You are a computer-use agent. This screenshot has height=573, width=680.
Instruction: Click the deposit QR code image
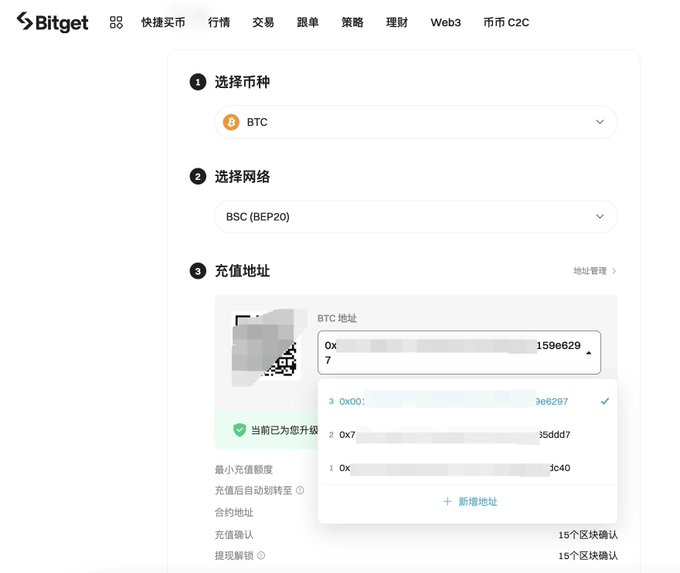point(266,346)
